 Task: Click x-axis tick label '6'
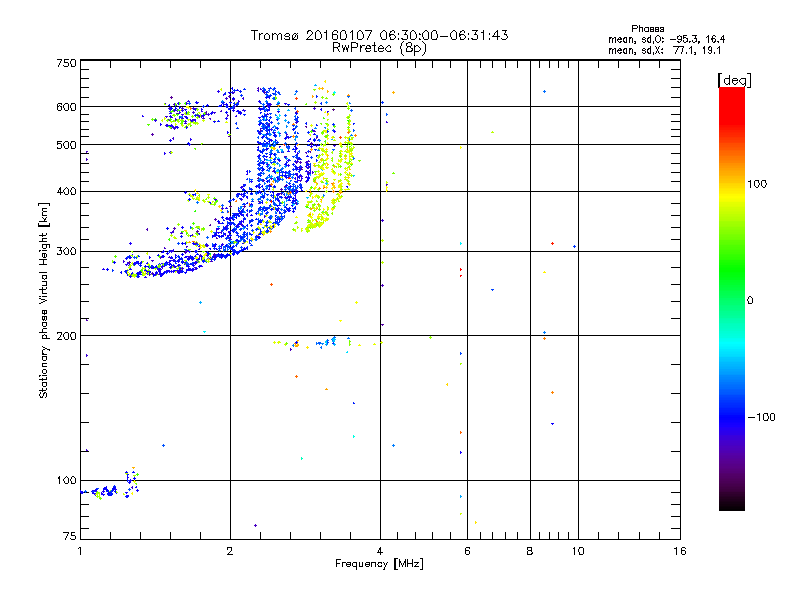click(x=467, y=551)
